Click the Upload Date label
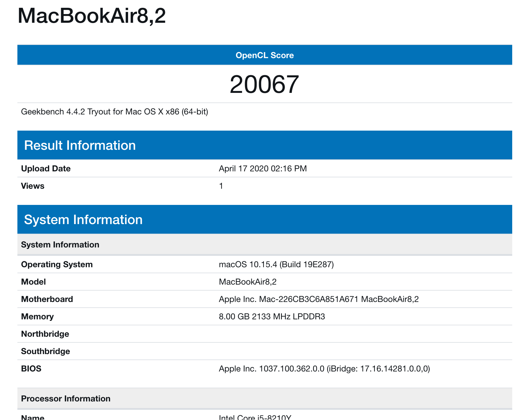Viewport: 523px width, 420px height. [x=46, y=168]
